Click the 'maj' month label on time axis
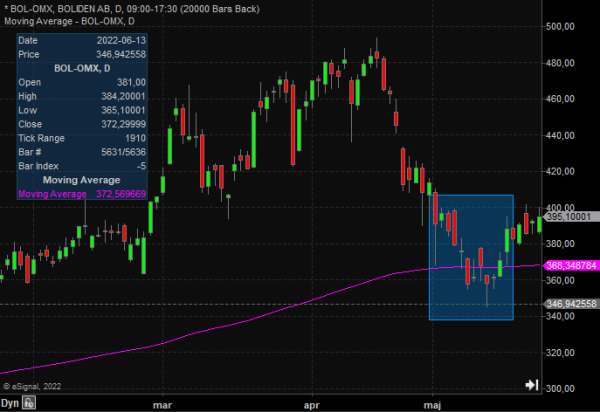The width and height of the screenshot is (600, 412). (x=432, y=405)
